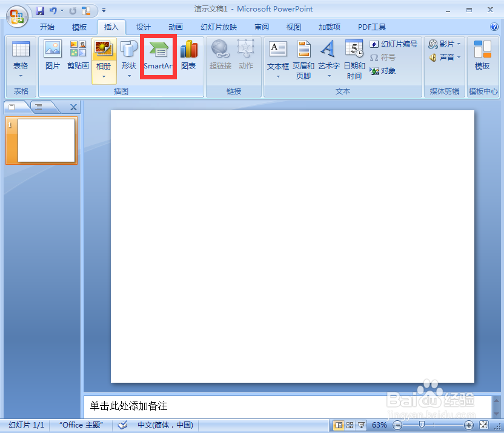This screenshot has width=504, height=433.
Task: Customize the Quick Access Toolbar
Action: point(104,11)
